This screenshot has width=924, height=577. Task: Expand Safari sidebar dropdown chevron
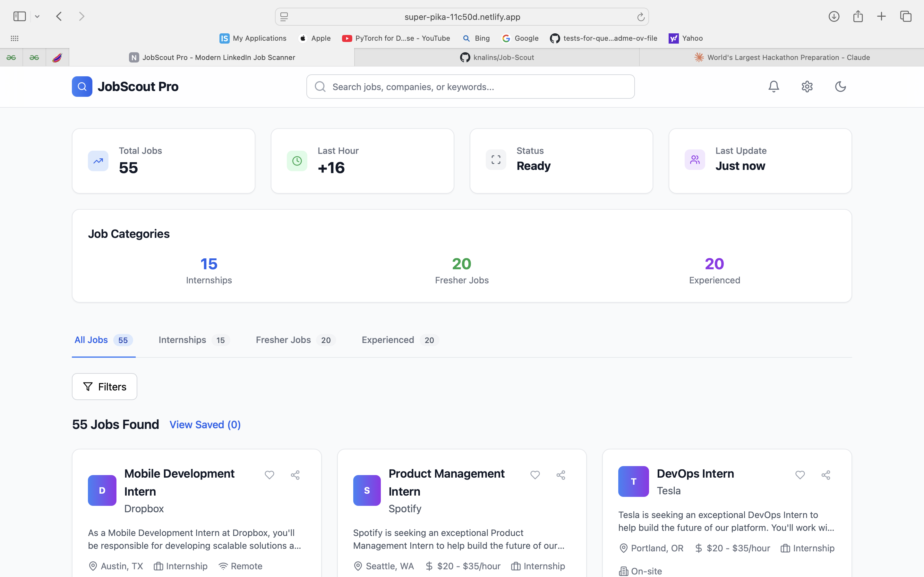pyautogui.click(x=37, y=16)
